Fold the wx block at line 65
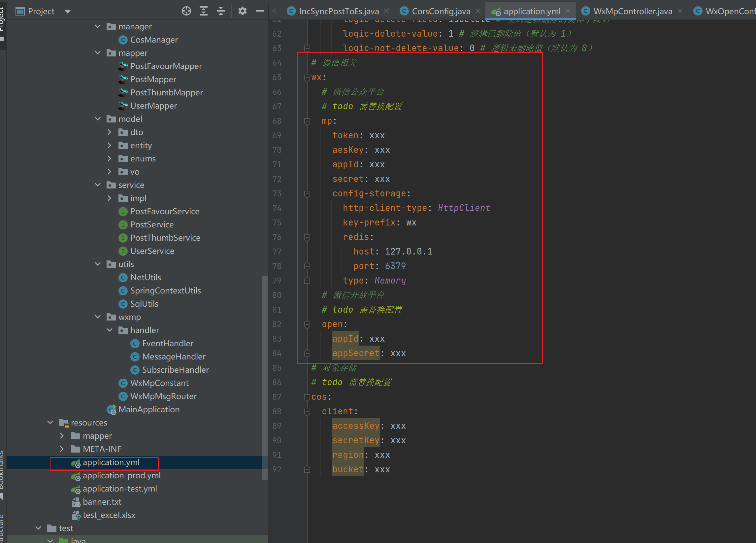This screenshot has height=543, width=756. [307, 78]
